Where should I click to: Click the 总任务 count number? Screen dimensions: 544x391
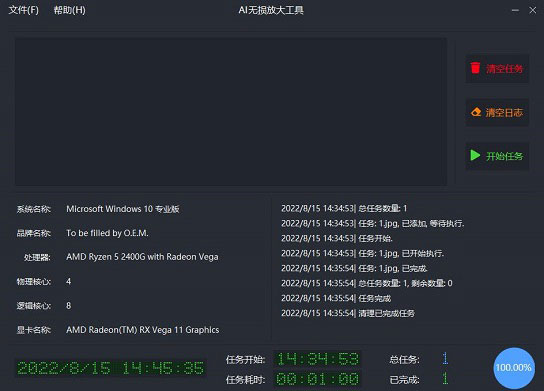click(x=445, y=358)
